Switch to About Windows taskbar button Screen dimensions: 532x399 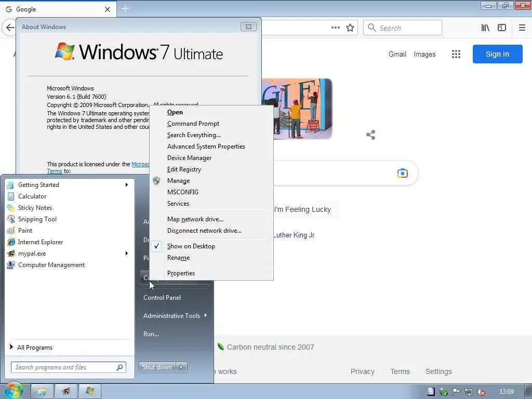tap(89, 392)
